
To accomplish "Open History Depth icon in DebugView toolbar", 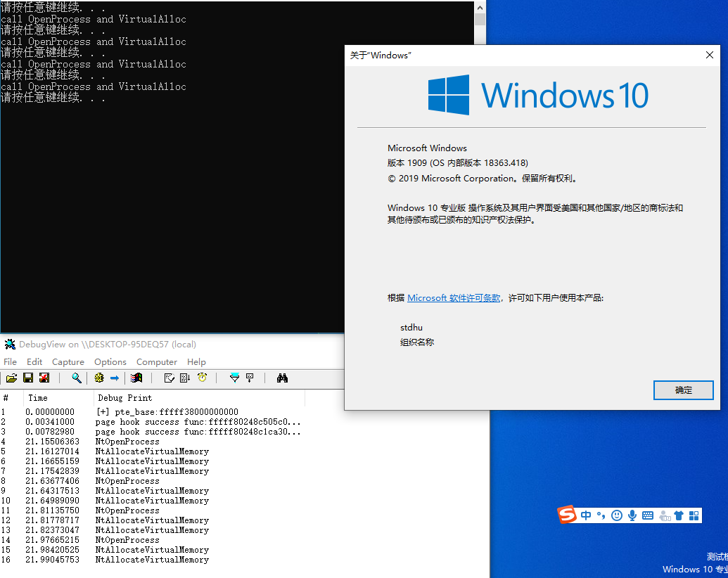I will tap(250, 378).
